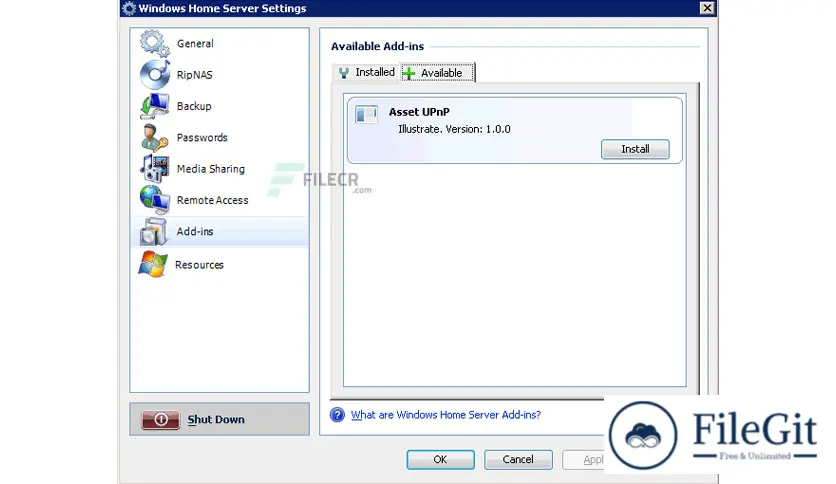Click the General gear icon
Image resolution: width=836 pixels, height=484 pixels.
[155, 43]
